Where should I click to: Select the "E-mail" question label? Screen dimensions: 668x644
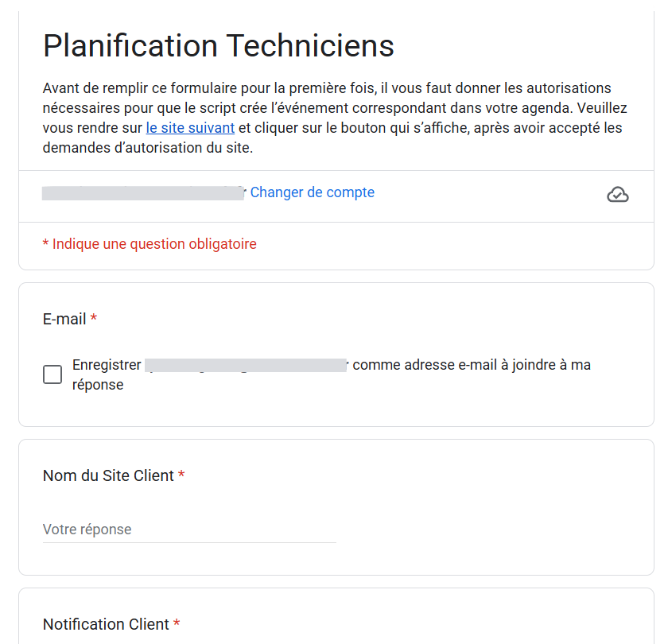(x=64, y=319)
